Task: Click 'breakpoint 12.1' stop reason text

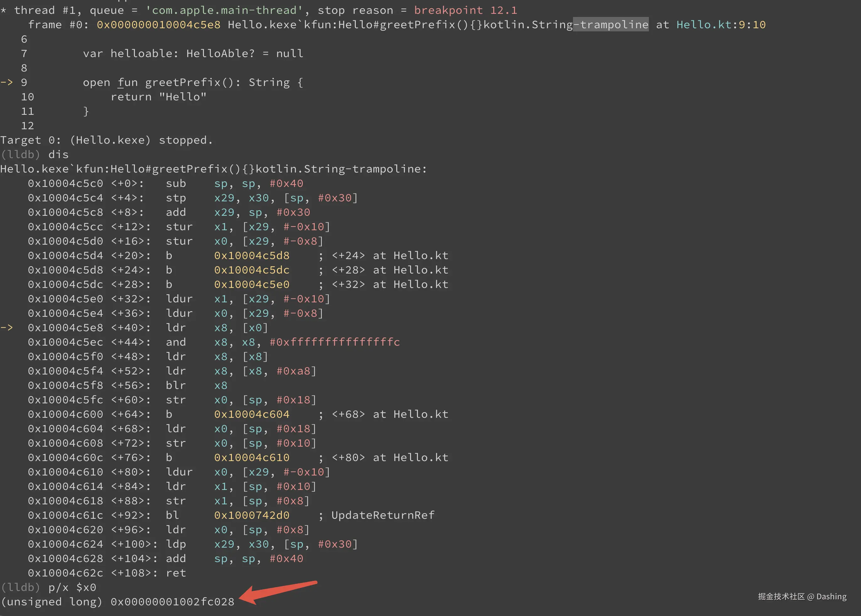Action: tap(465, 10)
